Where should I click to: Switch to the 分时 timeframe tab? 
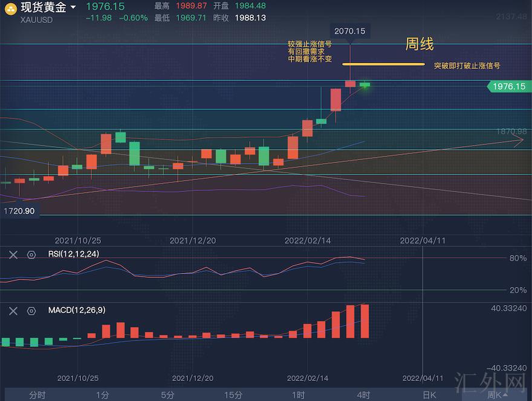[x=37, y=395]
